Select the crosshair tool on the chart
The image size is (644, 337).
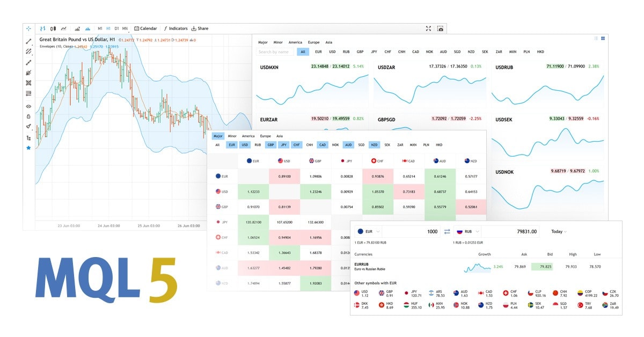[28, 28]
